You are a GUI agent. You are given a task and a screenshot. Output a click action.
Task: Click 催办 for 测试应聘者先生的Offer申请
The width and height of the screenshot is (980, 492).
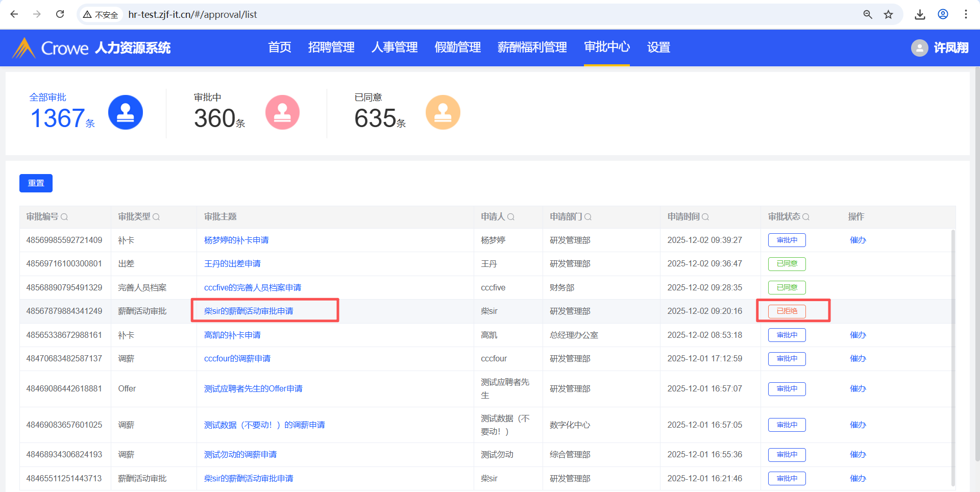coord(858,389)
